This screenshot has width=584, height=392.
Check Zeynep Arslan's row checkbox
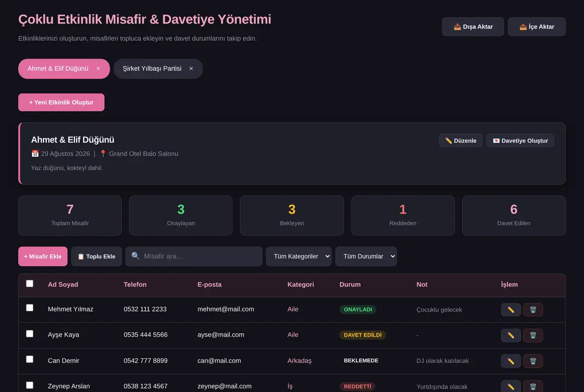(30, 385)
